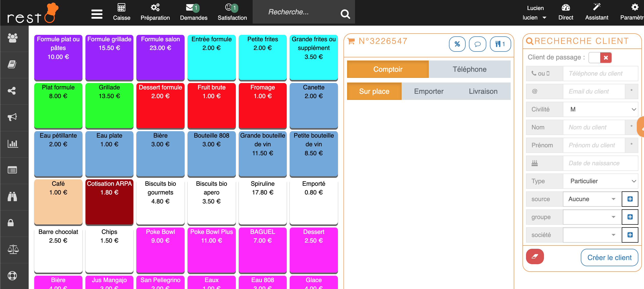This screenshot has width=644, height=289.
Task: Click the Email du client field
Action: 594,91
